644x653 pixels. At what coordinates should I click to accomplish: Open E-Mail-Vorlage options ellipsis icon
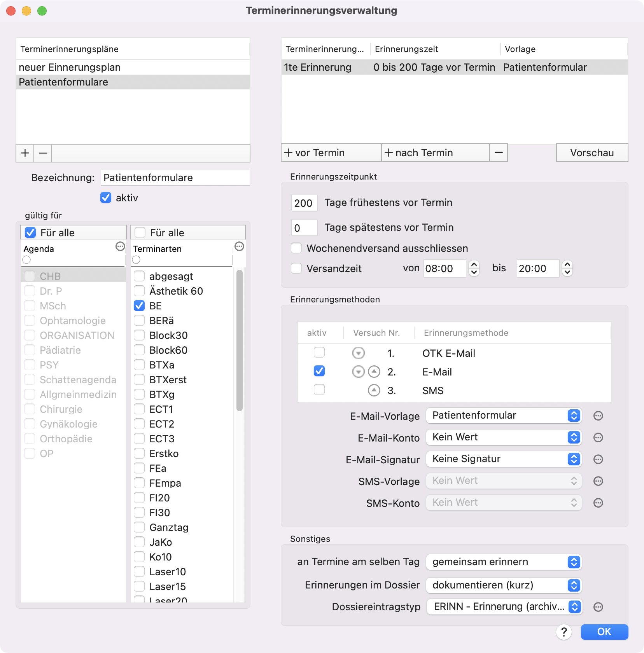(598, 416)
